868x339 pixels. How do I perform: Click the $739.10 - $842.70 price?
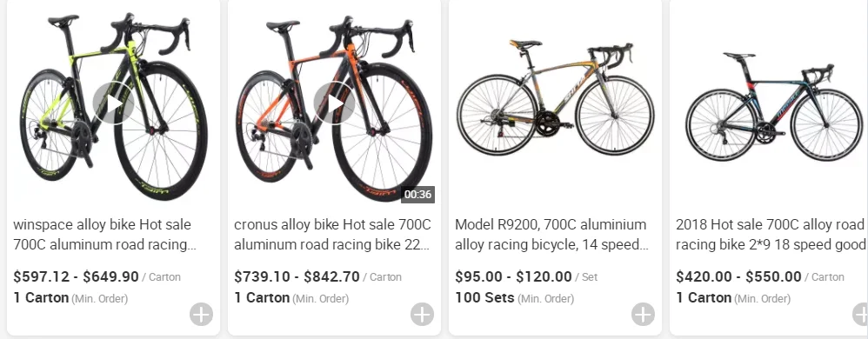pos(297,276)
